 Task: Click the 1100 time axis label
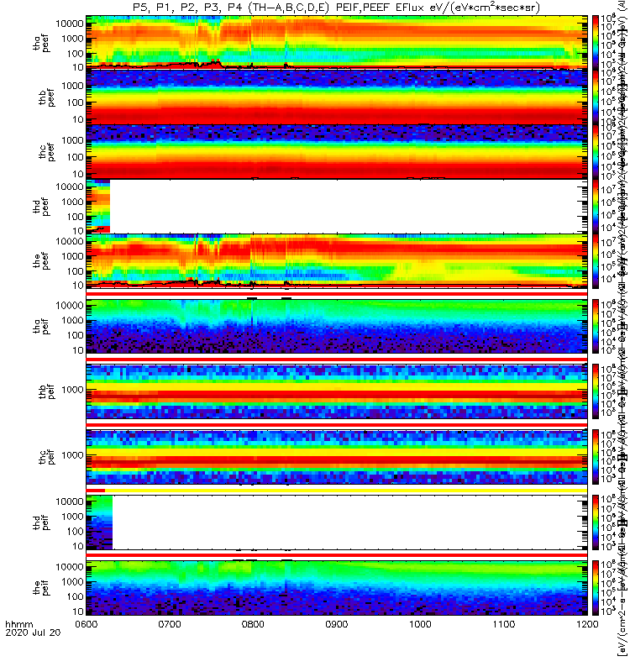tap(504, 624)
